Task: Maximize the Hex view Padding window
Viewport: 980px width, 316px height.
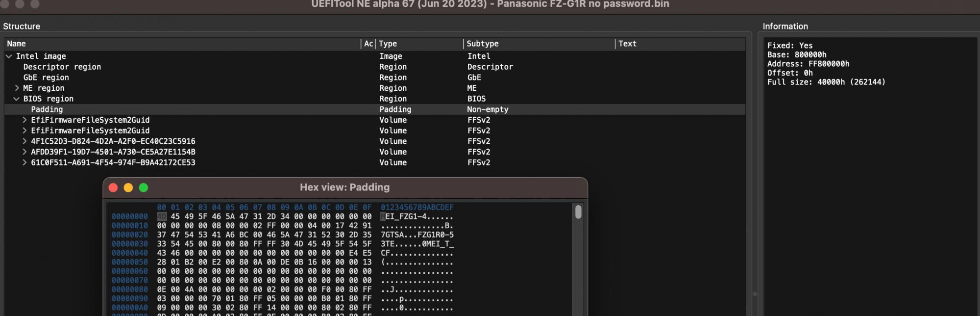Action: (x=144, y=187)
